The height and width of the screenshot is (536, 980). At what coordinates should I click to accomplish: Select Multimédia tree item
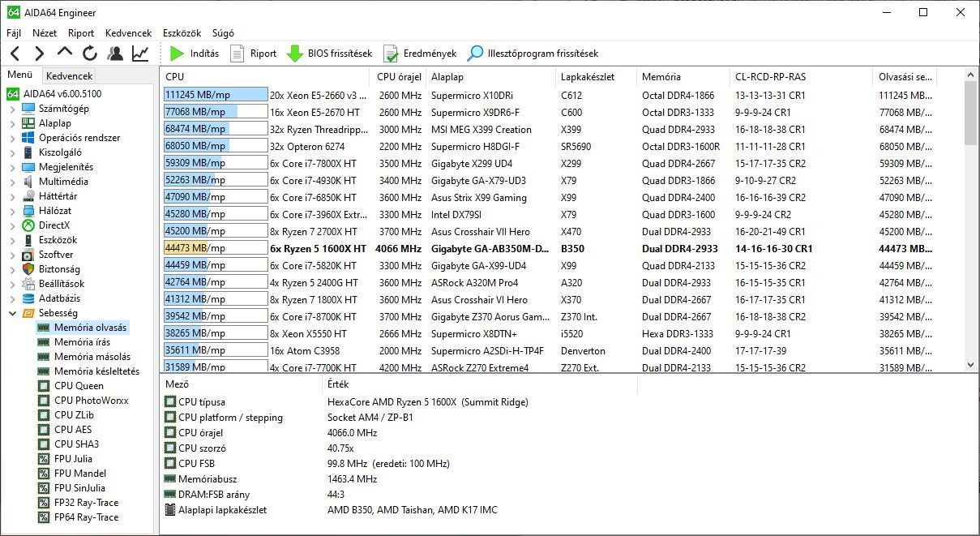point(63,181)
